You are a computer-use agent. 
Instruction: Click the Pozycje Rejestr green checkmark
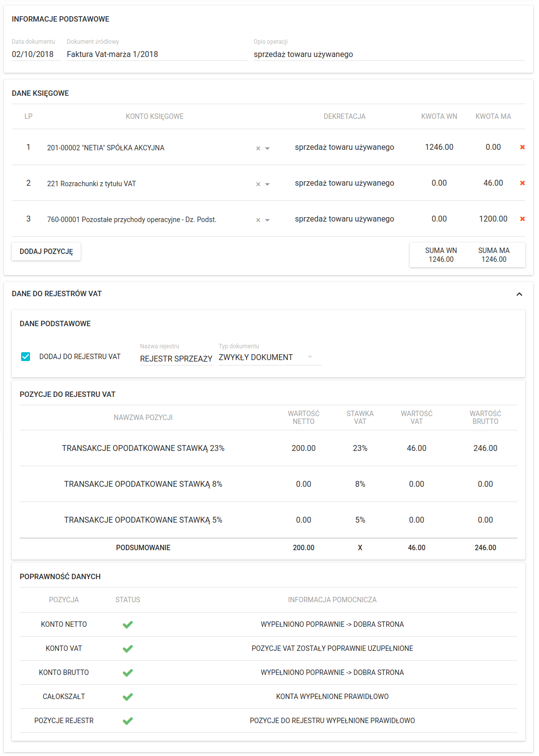[x=128, y=721]
